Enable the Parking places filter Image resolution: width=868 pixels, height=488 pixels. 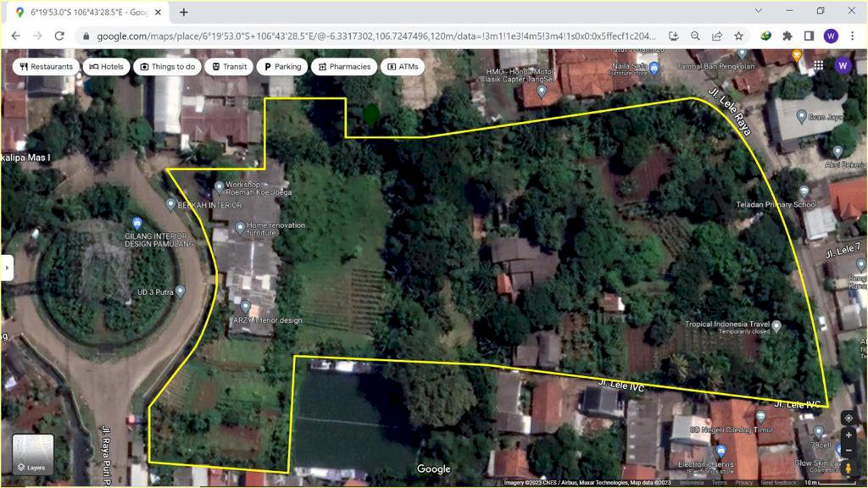[x=282, y=66]
